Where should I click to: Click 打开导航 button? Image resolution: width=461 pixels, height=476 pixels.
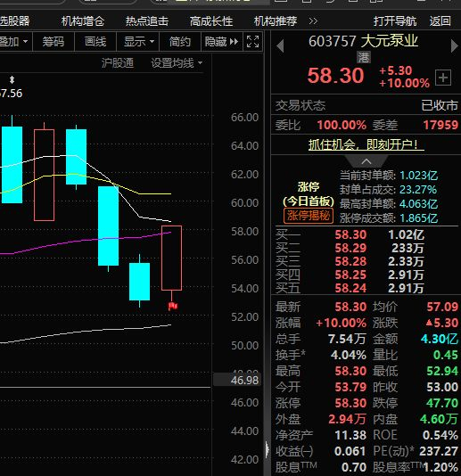pos(395,21)
